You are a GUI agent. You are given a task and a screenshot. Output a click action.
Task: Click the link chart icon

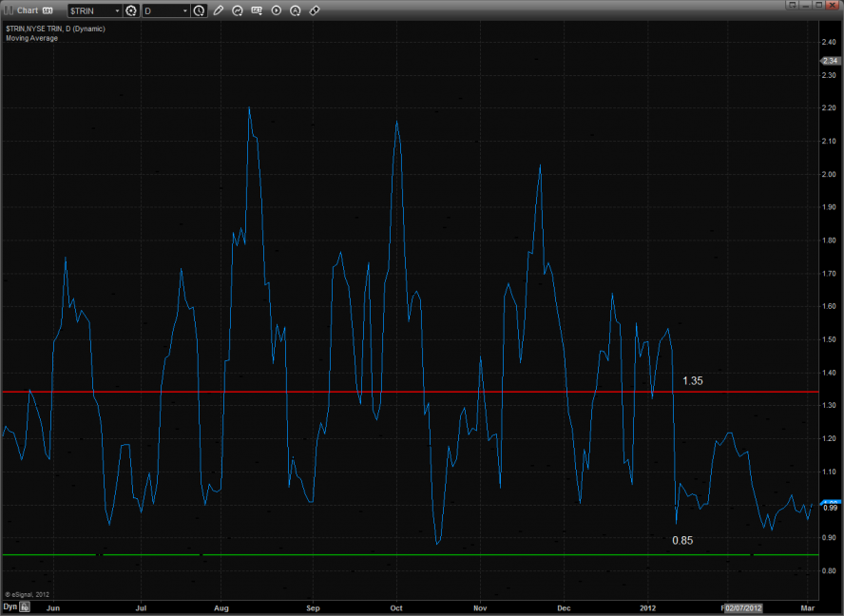(315, 10)
